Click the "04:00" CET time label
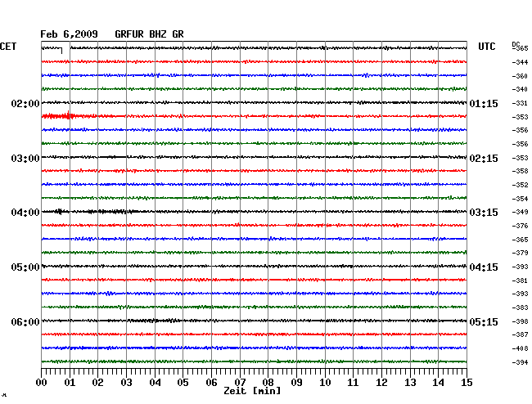This screenshot has height=404, width=532. [x=25, y=213]
